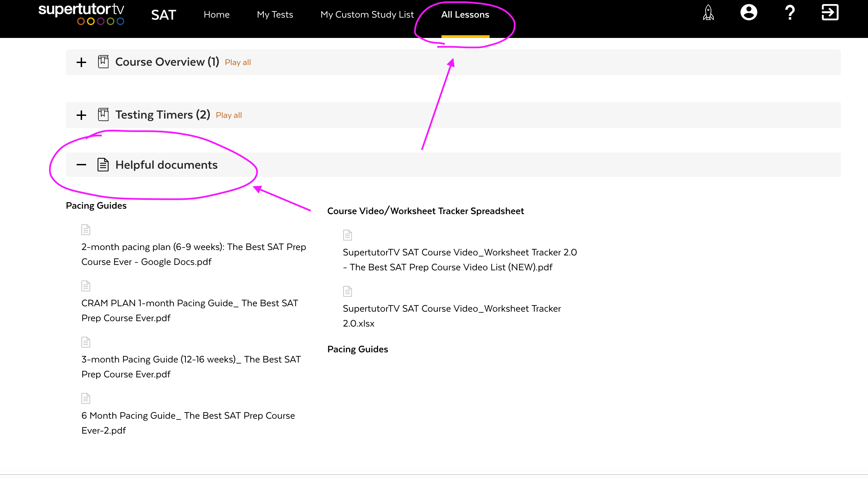868x479 pixels.
Task: Click file icon above 2-month pacing plan
Action: click(86, 230)
